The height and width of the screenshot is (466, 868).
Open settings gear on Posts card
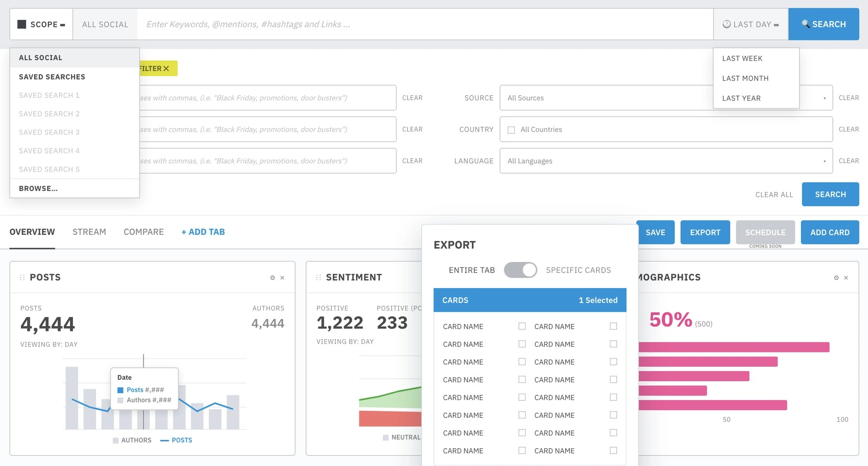coord(272,278)
